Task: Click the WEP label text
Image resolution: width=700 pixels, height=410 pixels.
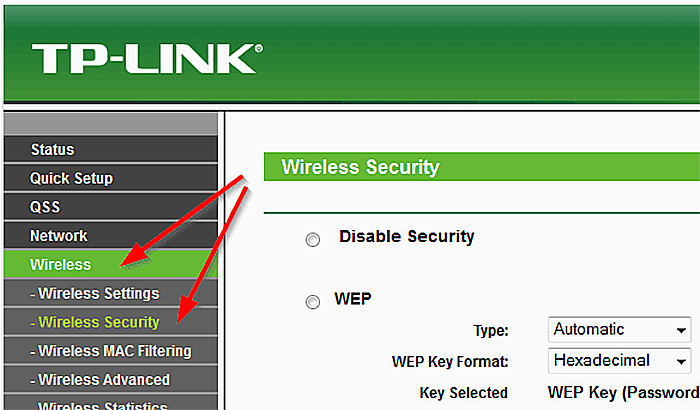Action: tap(353, 299)
